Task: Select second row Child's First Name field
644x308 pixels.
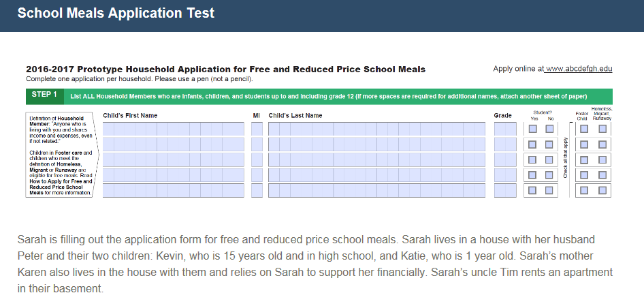Action: (x=173, y=144)
